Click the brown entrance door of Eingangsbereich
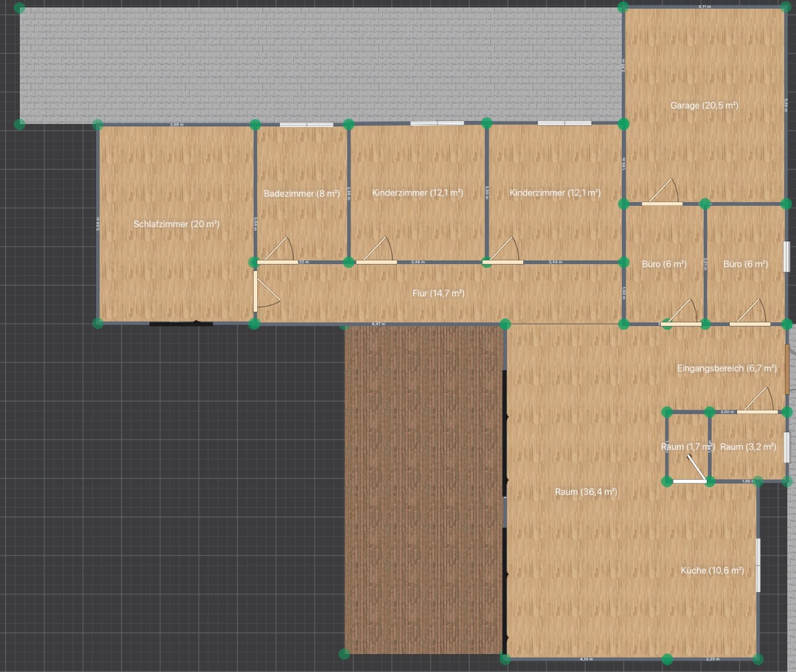The width and height of the screenshot is (796, 672). click(787, 368)
